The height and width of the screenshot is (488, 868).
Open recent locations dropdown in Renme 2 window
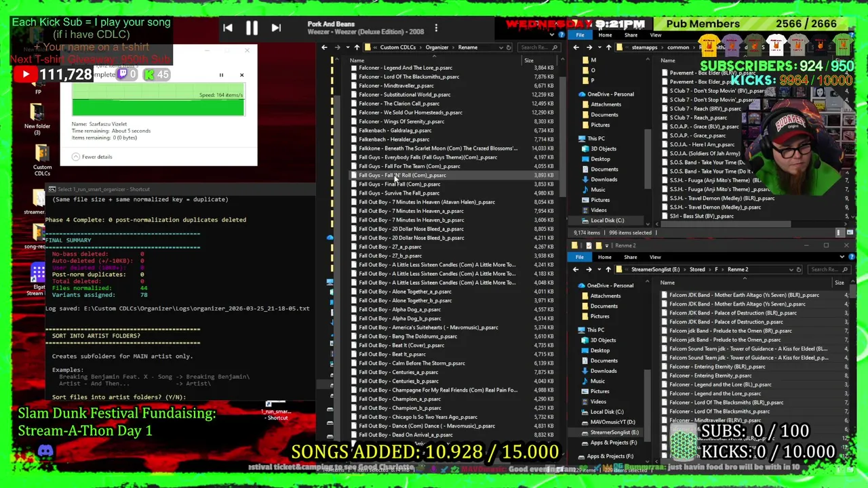click(x=599, y=270)
